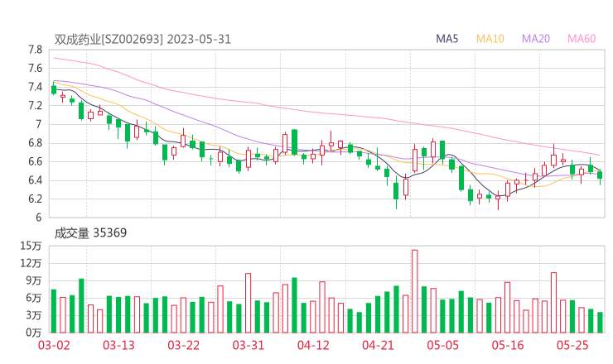
Task: Click the 6万 volume axis label
Action: pyautogui.click(x=34, y=298)
